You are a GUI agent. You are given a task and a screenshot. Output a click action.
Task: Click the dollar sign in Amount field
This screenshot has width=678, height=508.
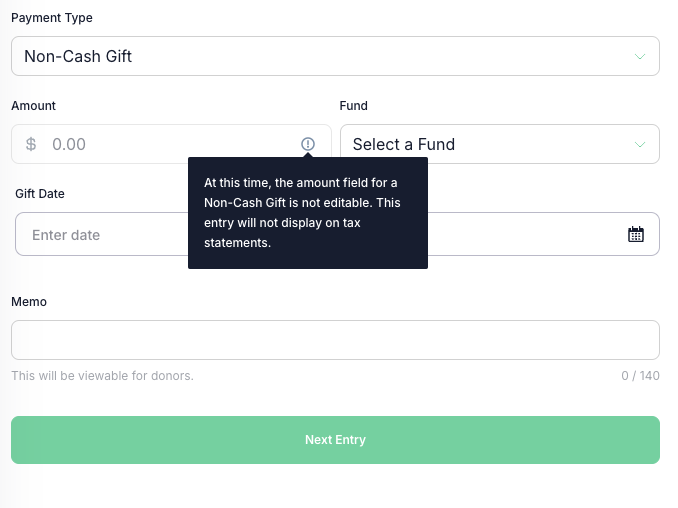pyautogui.click(x=31, y=144)
